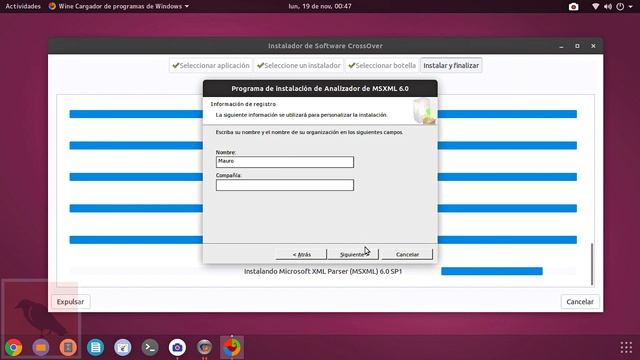
Task: Open the file manager dock icon
Action: tap(41, 347)
